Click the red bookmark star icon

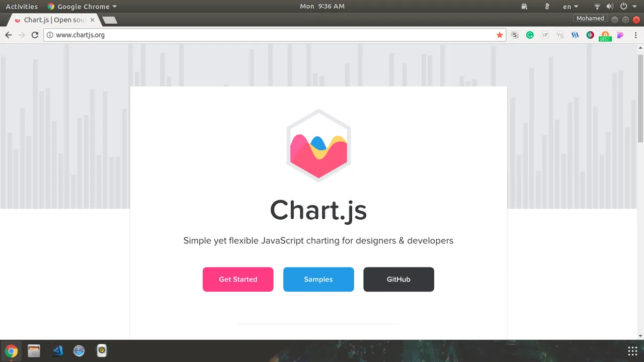500,35
